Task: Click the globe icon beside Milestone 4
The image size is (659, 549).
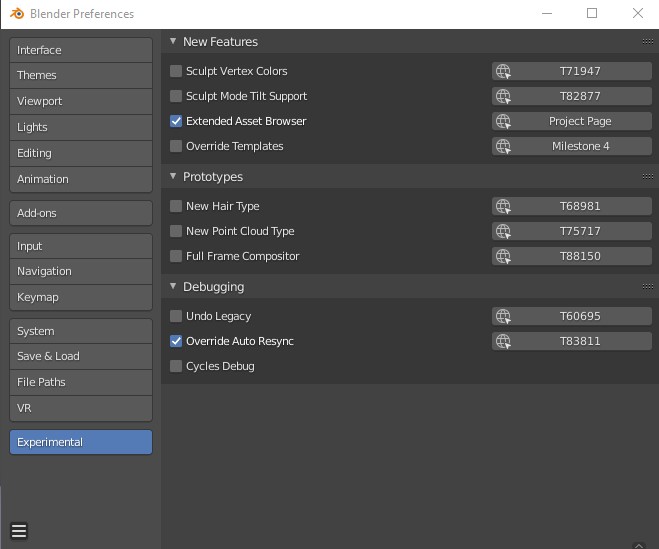Action: pyautogui.click(x=504, y=146)
